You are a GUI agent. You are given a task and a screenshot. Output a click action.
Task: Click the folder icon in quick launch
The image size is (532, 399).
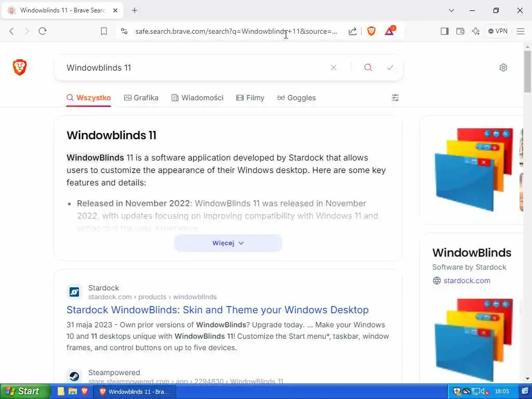(x=72, y=391)
